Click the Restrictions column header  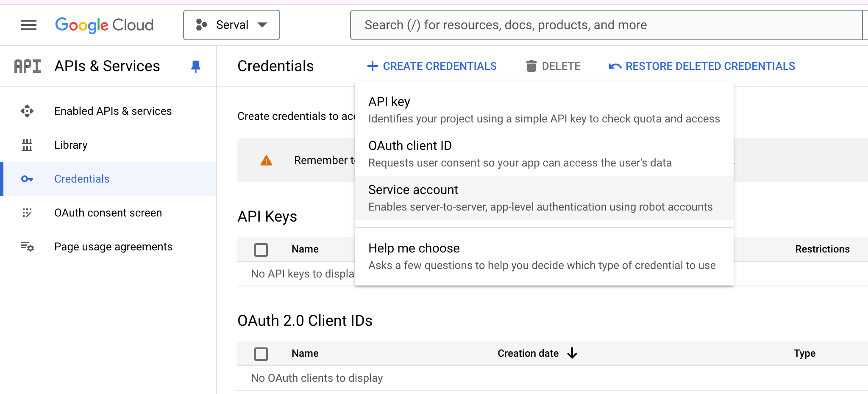pos(822,249)
